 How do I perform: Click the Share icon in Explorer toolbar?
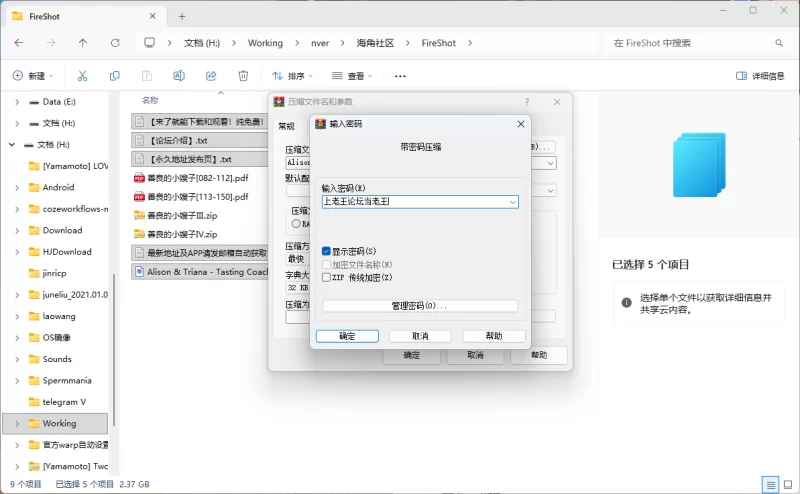pyautogui.click(x=211, y=76)
